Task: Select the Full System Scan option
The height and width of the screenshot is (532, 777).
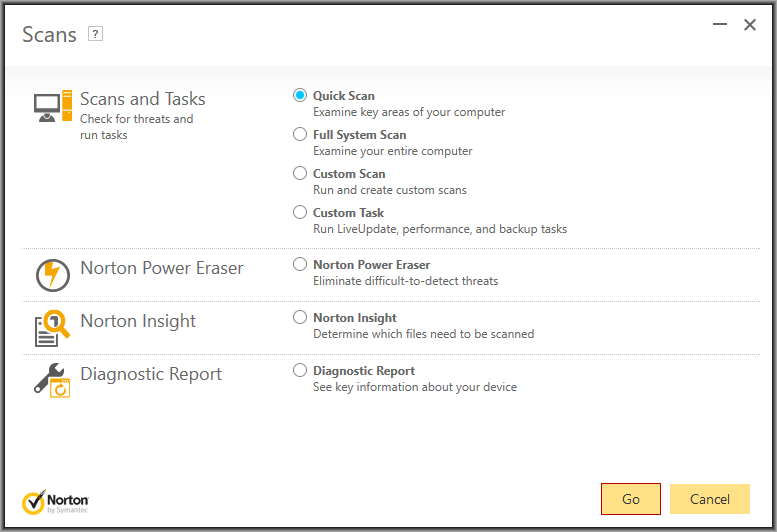Action: coord(300,134)
